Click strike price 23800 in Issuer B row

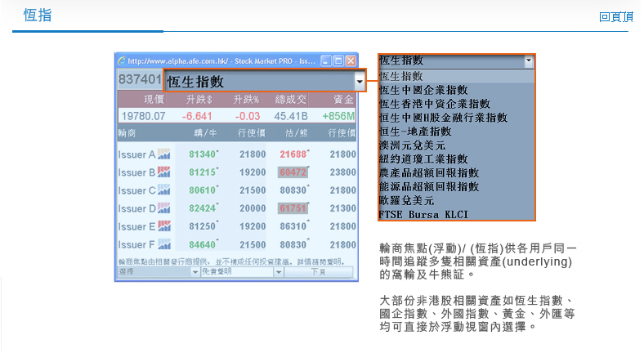343,172
